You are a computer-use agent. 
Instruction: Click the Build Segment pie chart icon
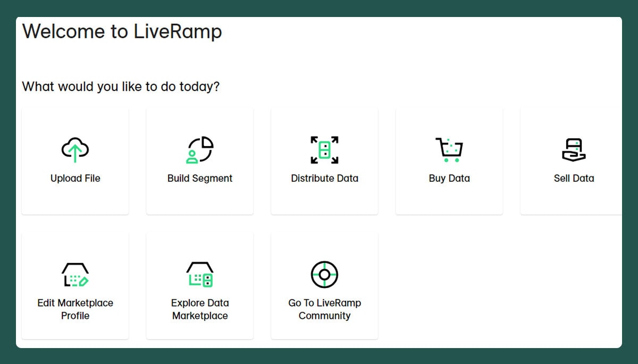(200, 150)
